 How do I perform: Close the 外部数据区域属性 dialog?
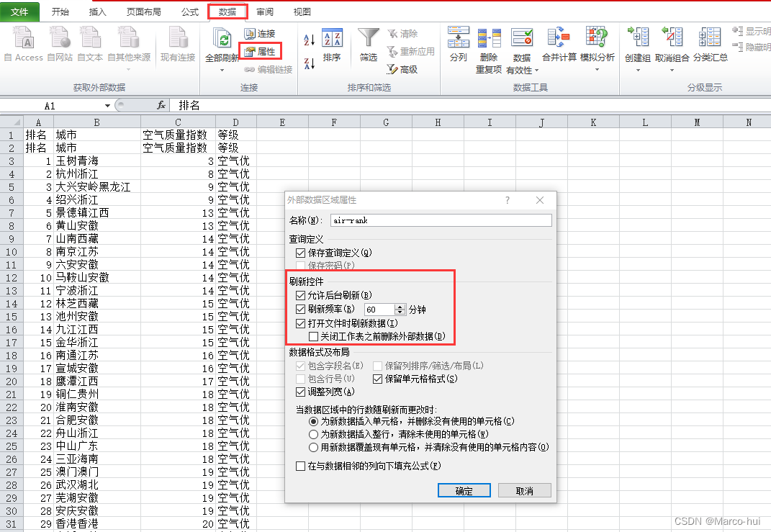(540, 200)
